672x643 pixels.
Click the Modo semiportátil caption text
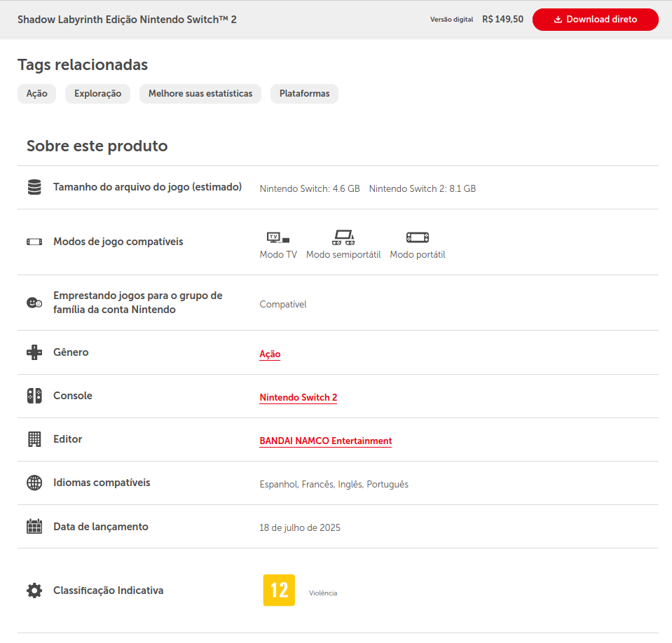click(343, 255)
